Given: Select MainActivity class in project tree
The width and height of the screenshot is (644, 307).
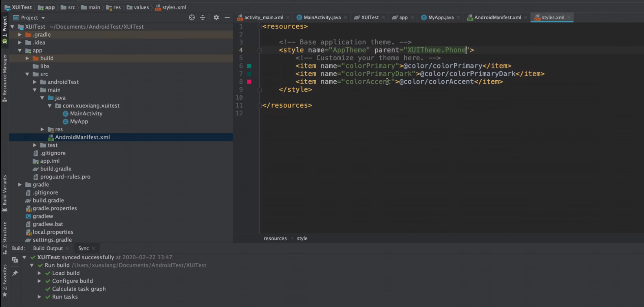Looking at the screenshot, I should 86,114.
